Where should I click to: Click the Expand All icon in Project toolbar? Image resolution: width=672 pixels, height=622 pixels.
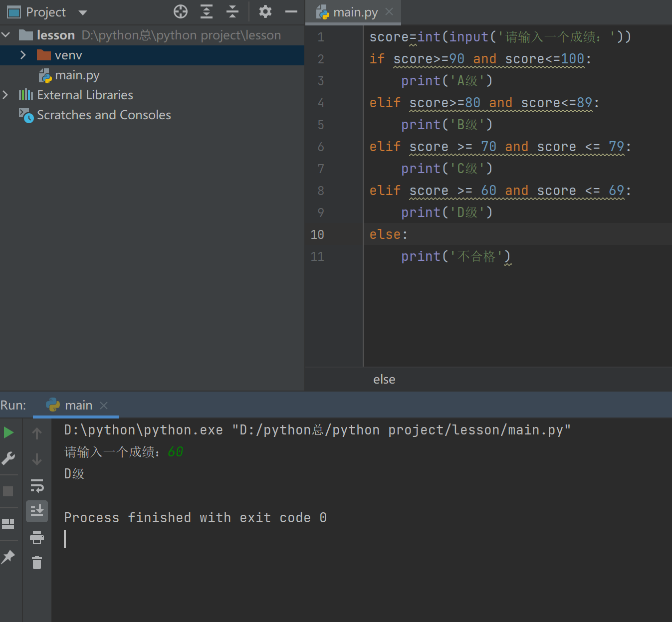pyautogui.click(x=207, y=11)
